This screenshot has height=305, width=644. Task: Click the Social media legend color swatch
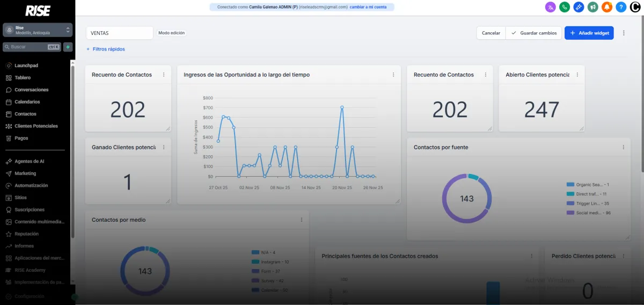pyautogui.click(x=570, y=213)
